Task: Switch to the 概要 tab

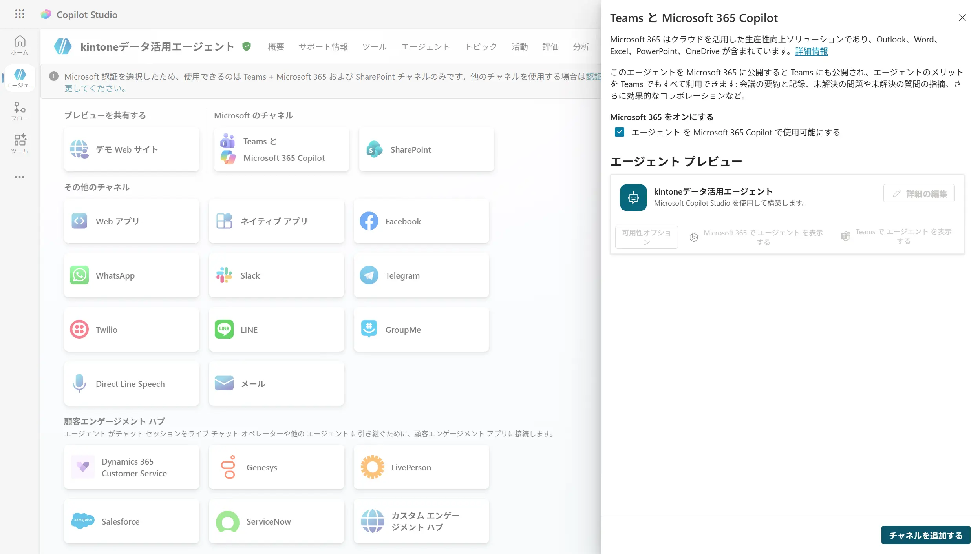Action: [276, 47]
